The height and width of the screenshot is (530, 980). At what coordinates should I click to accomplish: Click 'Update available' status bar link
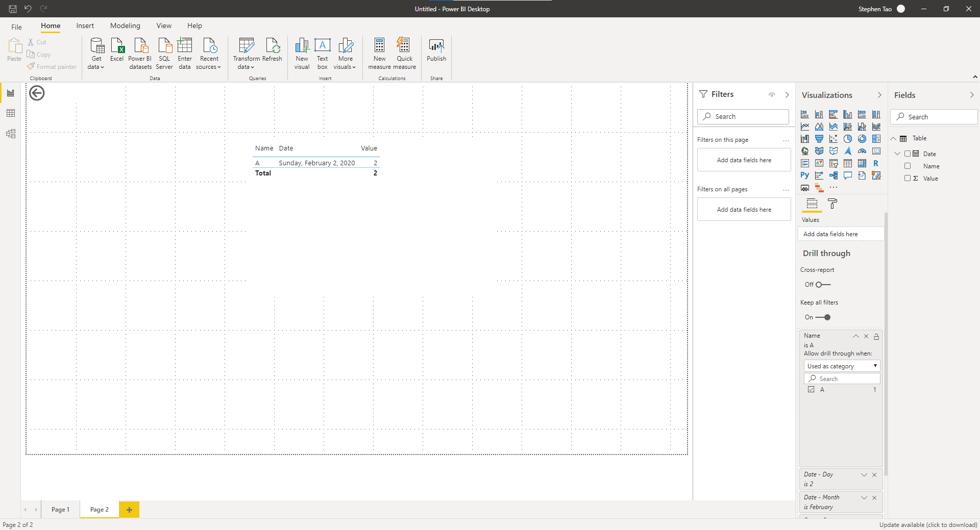(x=928, y=525)
